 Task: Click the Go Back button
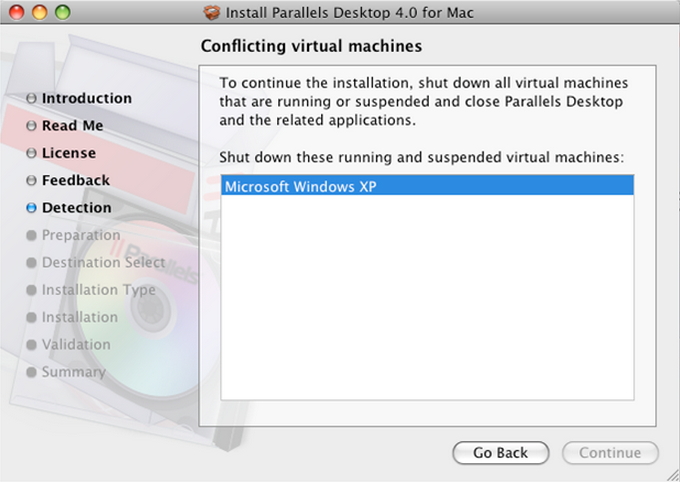(x=500, y=453)
